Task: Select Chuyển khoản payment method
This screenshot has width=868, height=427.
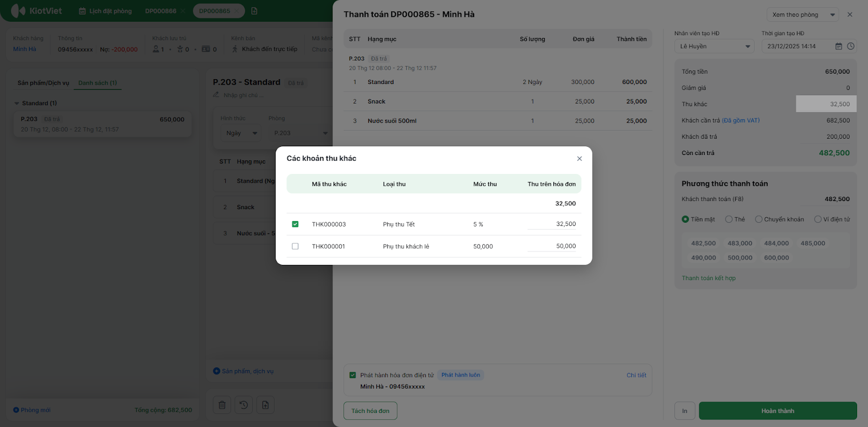Action: [758, 219]
